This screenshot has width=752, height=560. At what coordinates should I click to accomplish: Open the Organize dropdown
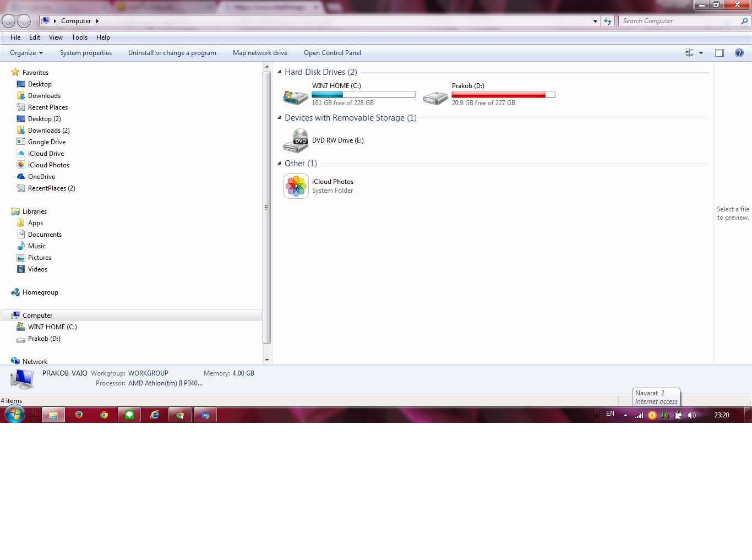point(26,53)
